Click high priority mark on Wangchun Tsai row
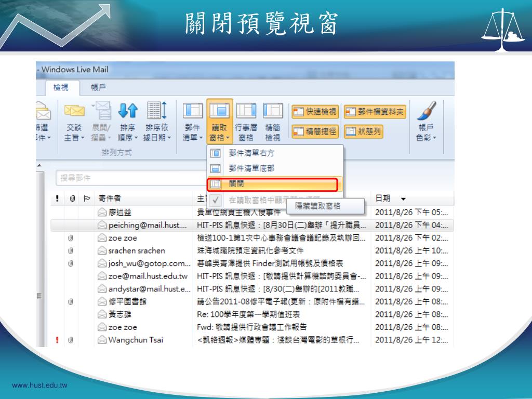 (57, 340)
